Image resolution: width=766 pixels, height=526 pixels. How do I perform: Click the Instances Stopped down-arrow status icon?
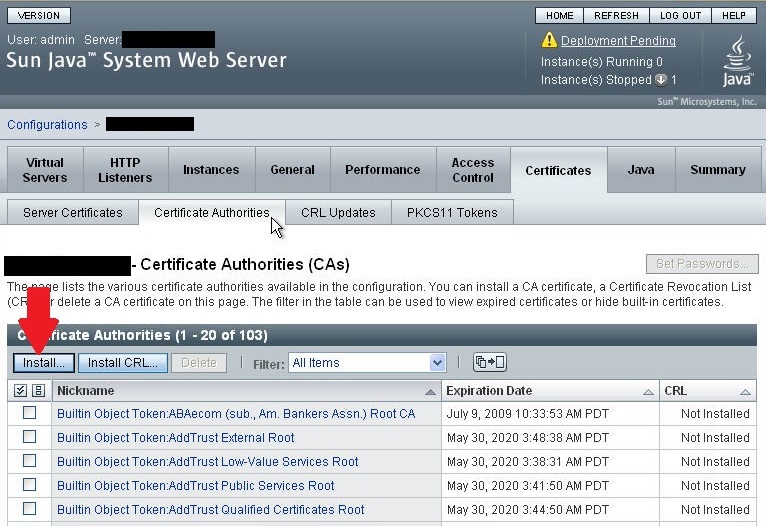click(x=660, y=79)
